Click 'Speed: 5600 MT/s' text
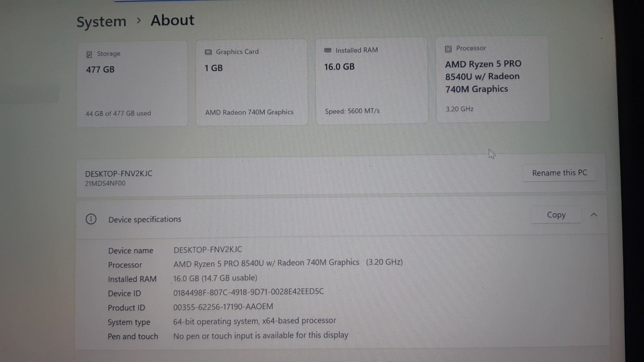Screen dimensions: 644x362 [x=352, y=111]
